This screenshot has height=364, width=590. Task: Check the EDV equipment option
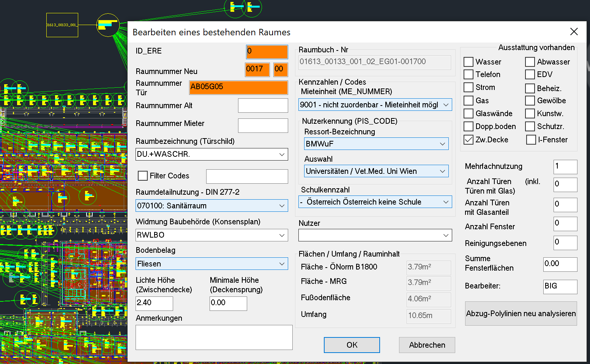coord(530,74)
